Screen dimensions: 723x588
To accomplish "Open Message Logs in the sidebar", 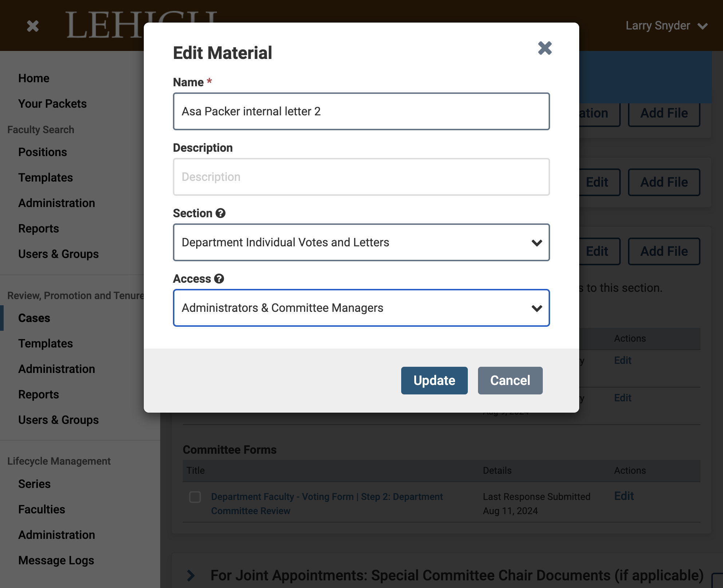I will coord(56,560).
